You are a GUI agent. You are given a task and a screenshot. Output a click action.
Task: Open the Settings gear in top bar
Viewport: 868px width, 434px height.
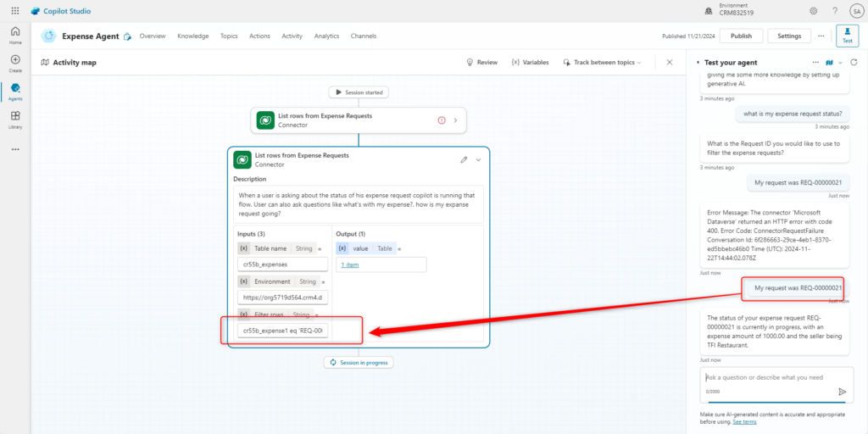813,10
